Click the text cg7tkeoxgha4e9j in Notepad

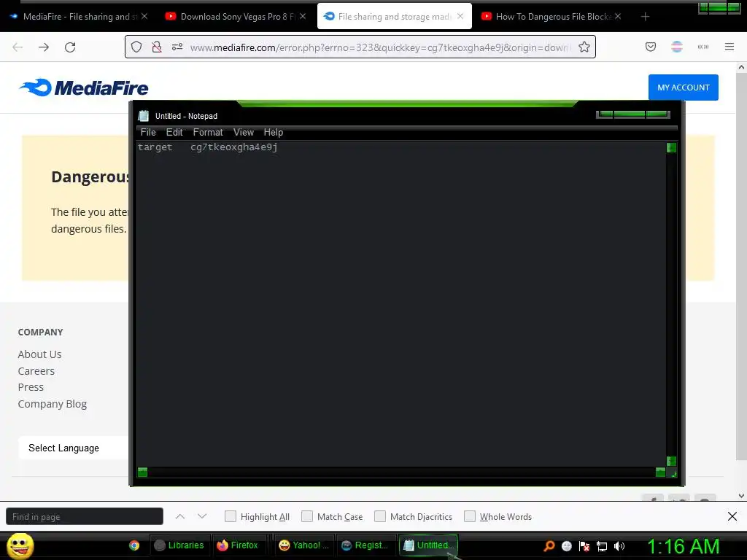pyautogui.click(x=234, y=147)
